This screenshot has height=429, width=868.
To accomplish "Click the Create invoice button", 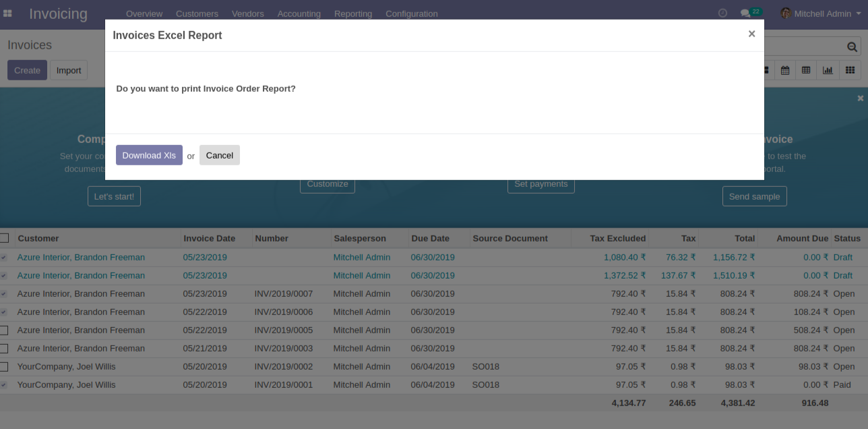I will pos(27,70).
